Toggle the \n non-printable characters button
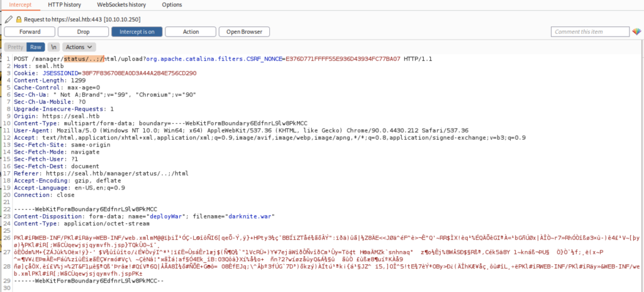Screen dimensions: 644x292 tap(53, 47)
